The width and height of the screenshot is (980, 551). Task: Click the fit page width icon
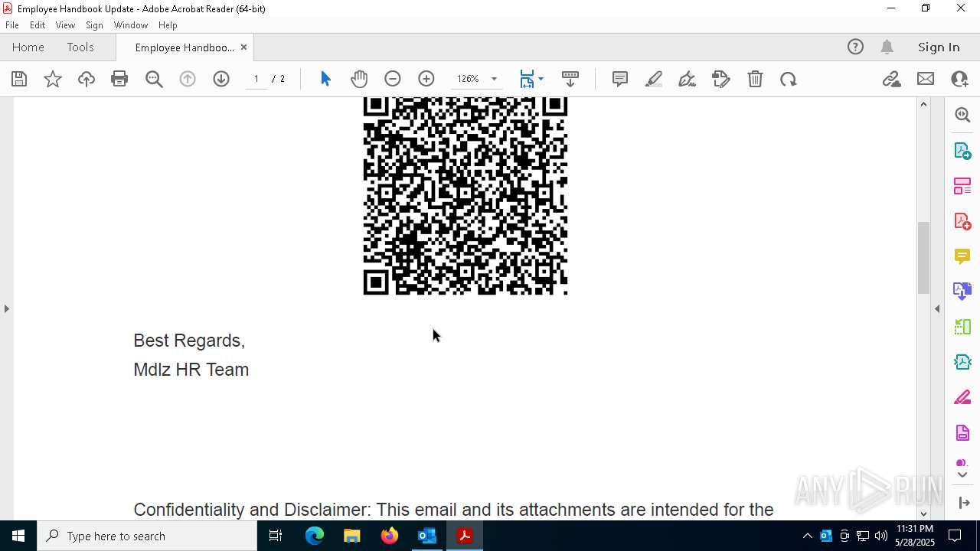tap(527, 79)
